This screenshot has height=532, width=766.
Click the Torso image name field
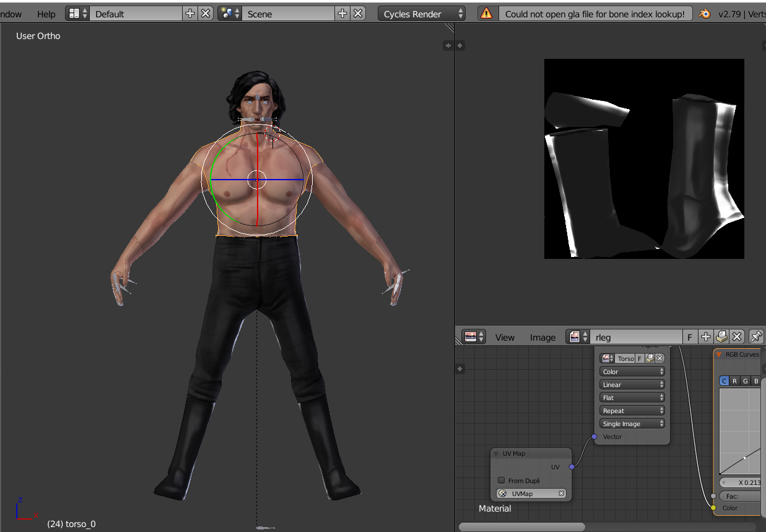(625, 359)
